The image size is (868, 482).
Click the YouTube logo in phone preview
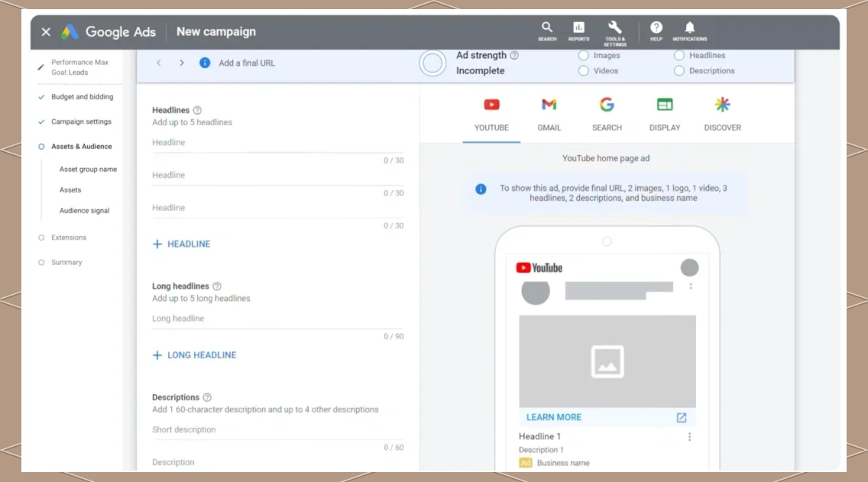tap(539, 268)
